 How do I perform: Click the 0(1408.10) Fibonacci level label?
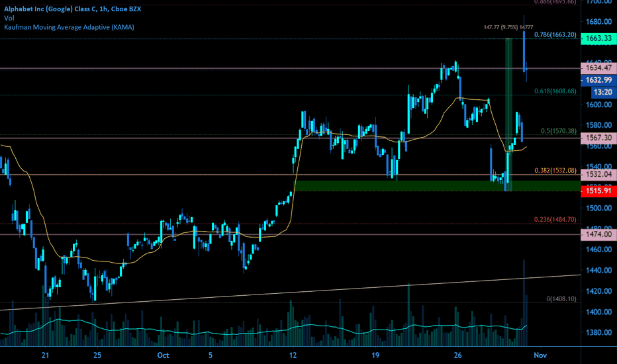[561, 299]
